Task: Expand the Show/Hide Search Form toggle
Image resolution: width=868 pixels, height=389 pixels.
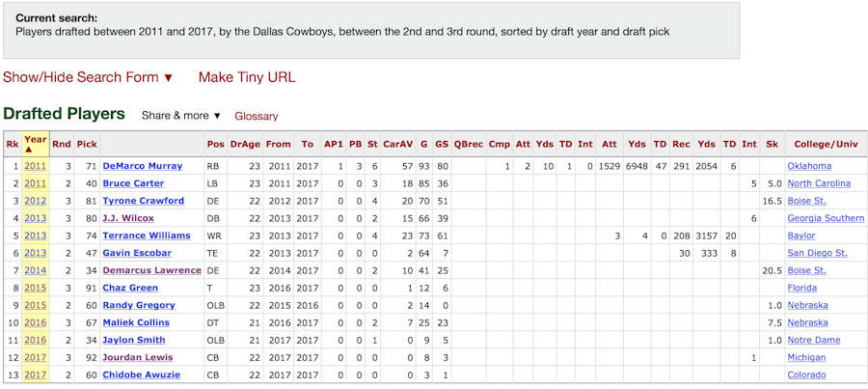Action: click(88, 77)
